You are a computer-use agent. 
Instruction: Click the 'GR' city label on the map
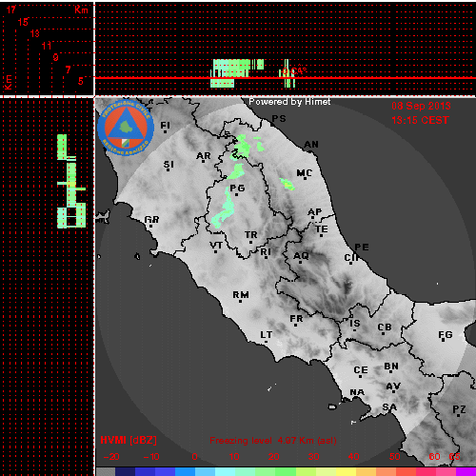[151, 220]
